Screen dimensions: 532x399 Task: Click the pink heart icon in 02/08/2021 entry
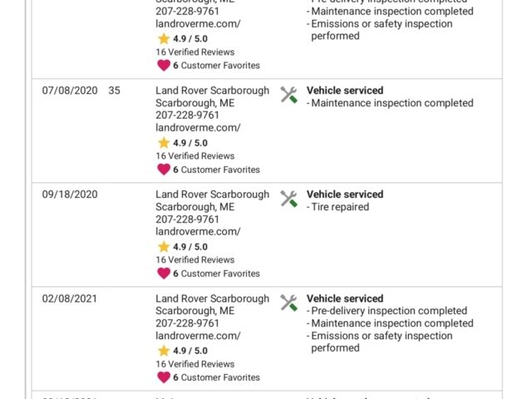pos(164,377)
